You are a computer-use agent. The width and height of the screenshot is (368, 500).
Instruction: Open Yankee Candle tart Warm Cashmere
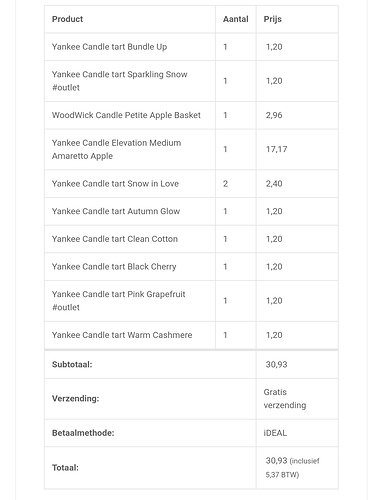[122, 335]
